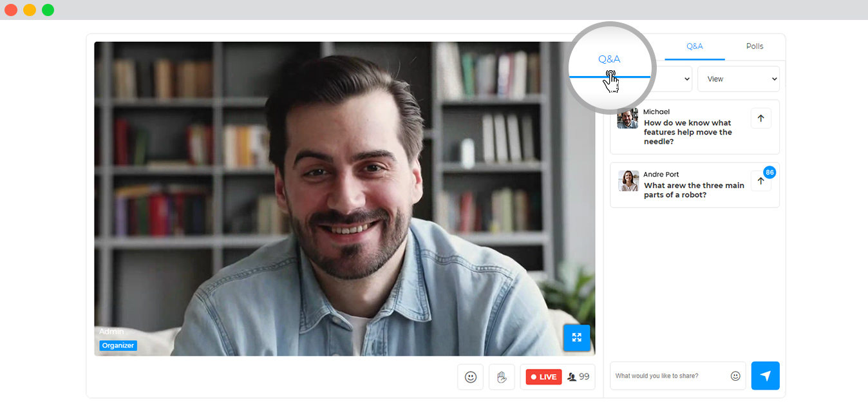Screen dimensions: 868x409
Task: Switch to the Q&A tab
Action: 694,46
